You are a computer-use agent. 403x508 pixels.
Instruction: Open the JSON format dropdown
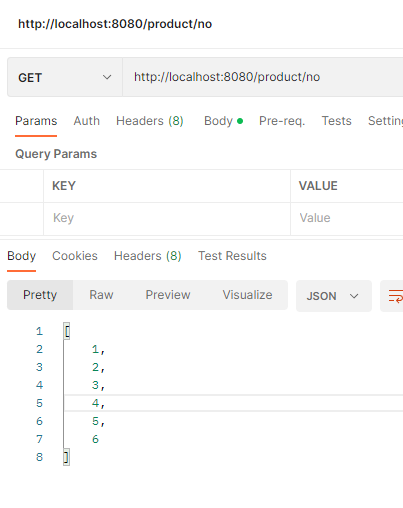[334, 296]
